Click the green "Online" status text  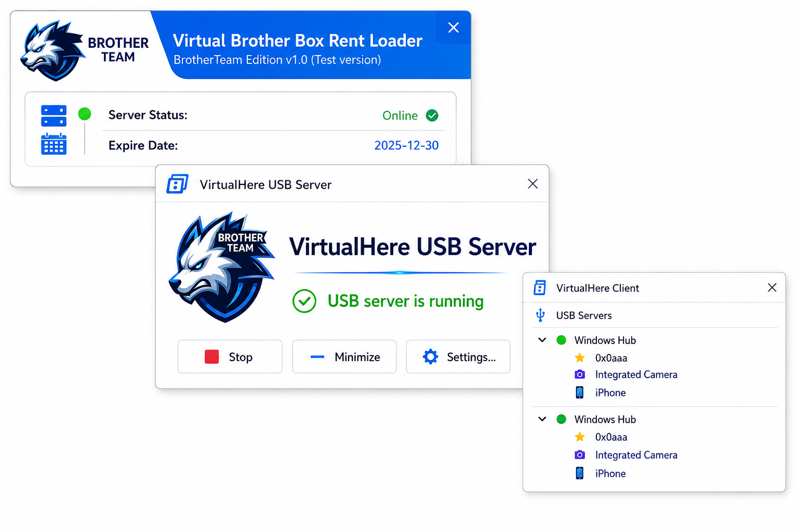click(400, 115)
